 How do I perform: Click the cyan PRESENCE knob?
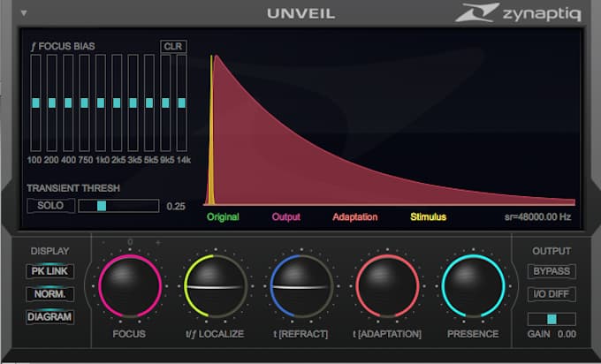pyautogui.click(x=473, y=286)
